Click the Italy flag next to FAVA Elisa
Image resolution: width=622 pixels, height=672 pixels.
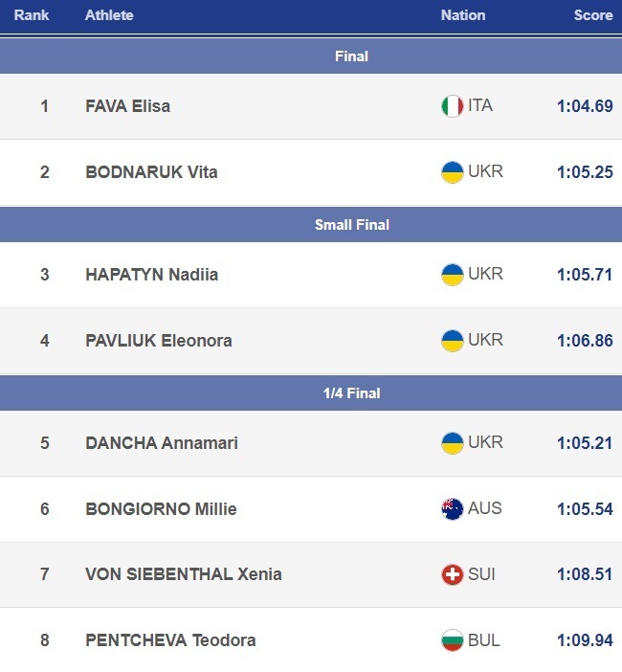tap(452, 106)
